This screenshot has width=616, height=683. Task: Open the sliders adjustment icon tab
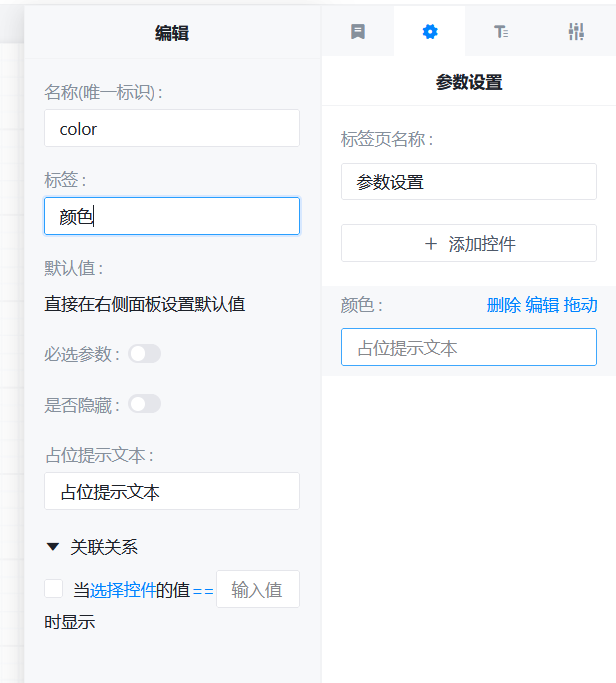pyautogui.click(x=576, y=31)
